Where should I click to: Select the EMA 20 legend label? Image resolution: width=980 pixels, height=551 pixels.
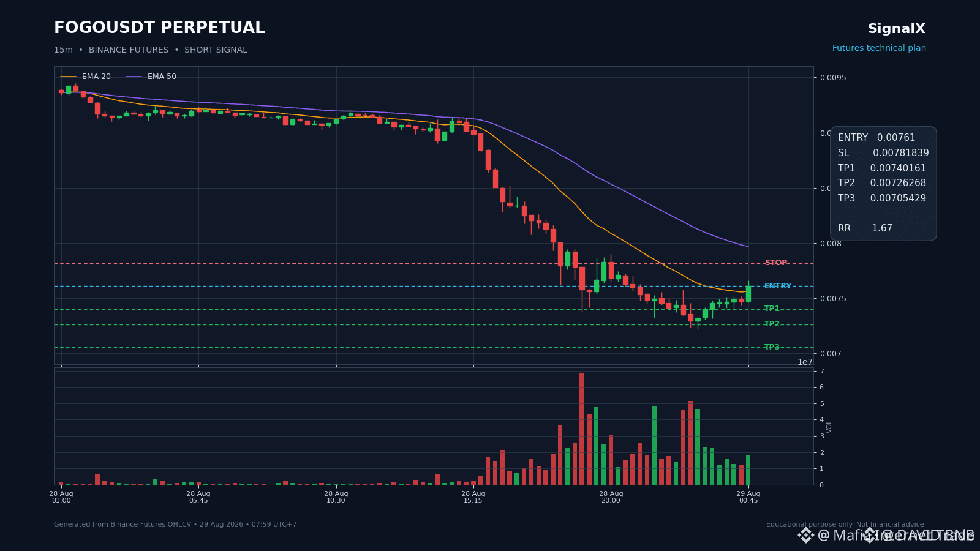[x=96, y=77]
